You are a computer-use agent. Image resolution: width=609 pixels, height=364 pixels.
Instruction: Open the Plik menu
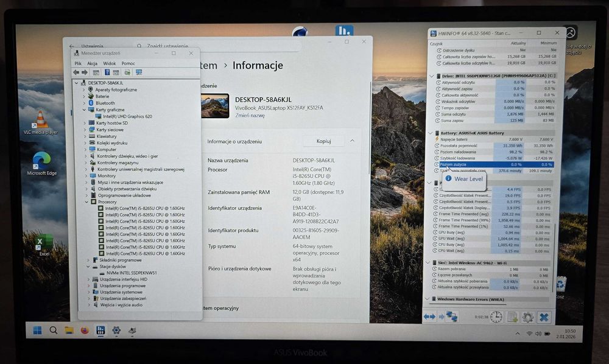coord(78,63)
